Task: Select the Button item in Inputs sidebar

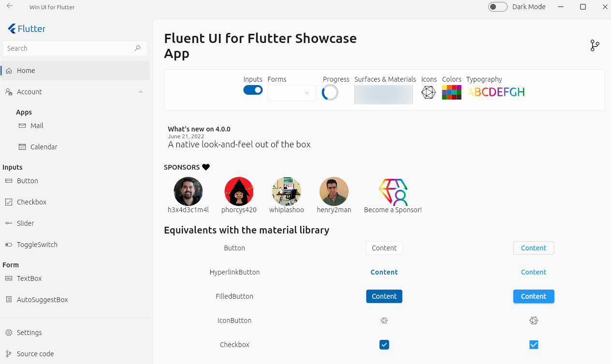Action: click(x=28, y=180)
